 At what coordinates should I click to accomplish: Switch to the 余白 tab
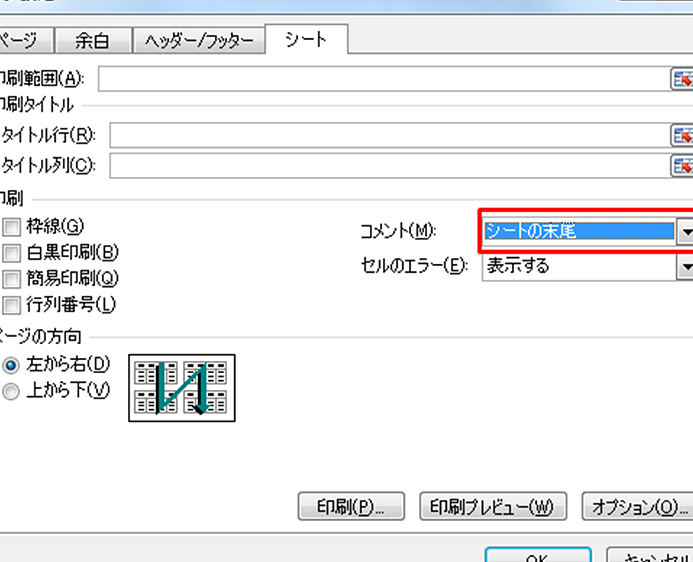[x=93, y=41]
